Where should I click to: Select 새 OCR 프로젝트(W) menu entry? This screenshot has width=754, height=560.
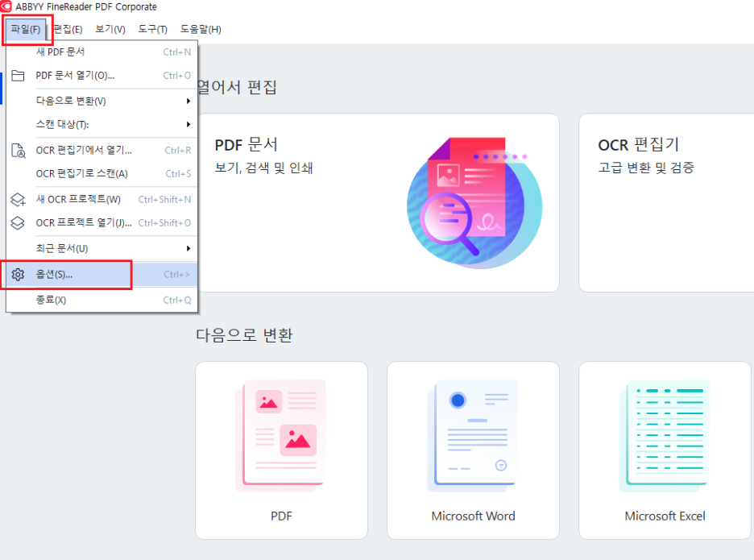coord(101,199)
